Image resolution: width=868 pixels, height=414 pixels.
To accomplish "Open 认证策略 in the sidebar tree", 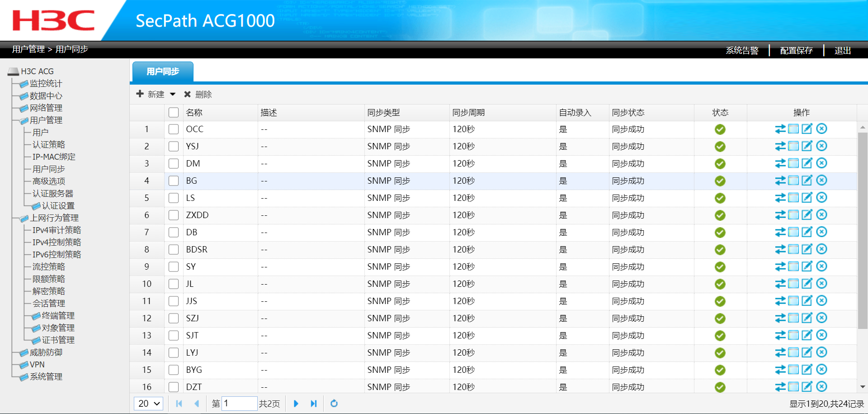I will point(49,144).
